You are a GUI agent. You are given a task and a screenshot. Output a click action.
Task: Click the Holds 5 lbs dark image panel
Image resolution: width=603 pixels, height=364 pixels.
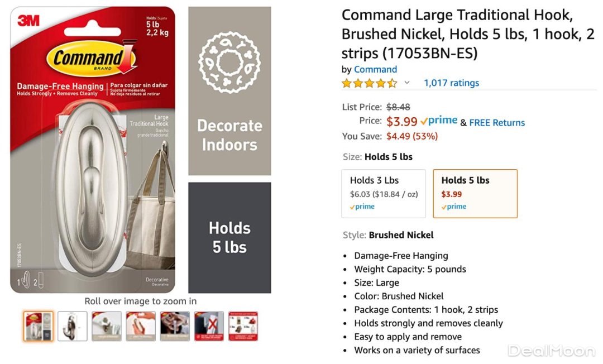(x=229, y=237)
